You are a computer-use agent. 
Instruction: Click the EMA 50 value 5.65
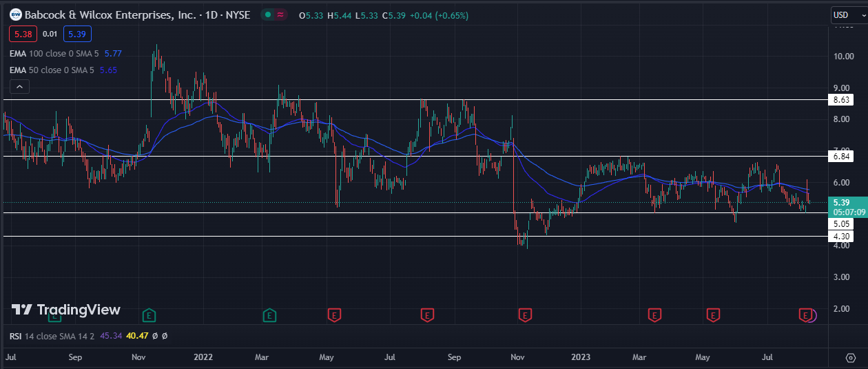click(109, 70)
